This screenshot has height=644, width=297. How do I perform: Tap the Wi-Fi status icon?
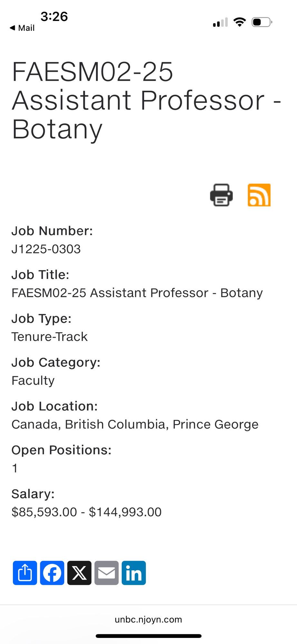[x=239, y=22]
